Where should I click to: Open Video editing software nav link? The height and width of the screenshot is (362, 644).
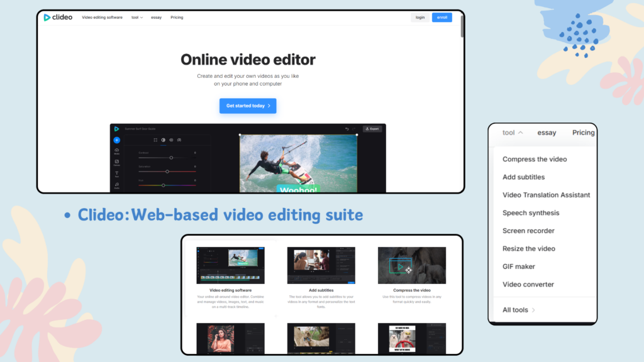tap(102, 17)
